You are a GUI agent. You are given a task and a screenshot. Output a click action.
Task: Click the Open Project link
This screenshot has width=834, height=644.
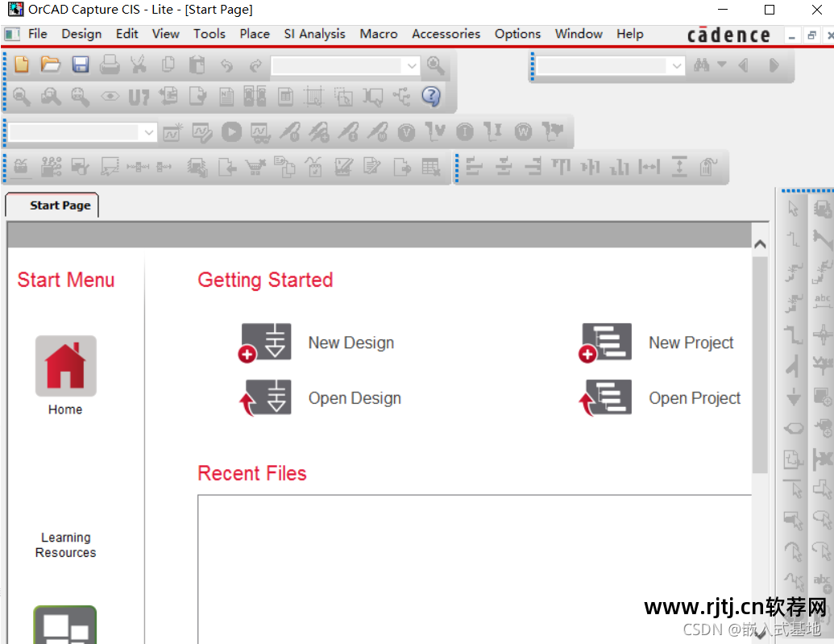(x=695, y=398)
